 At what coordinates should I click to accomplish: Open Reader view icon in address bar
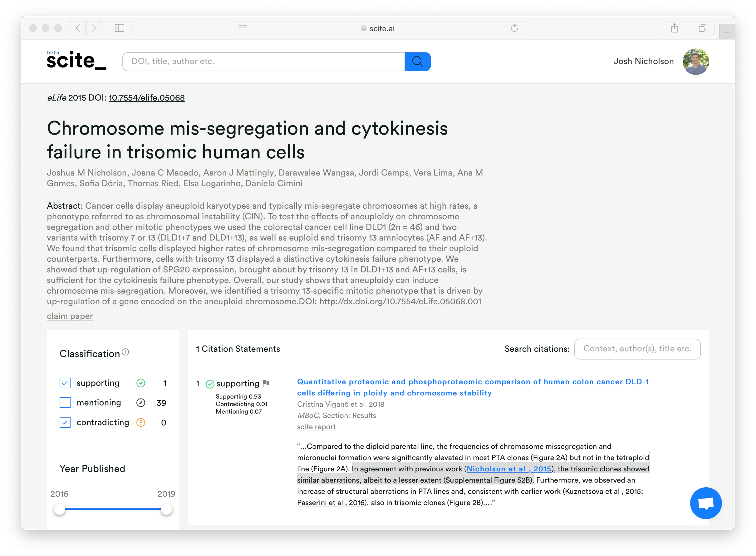(x=243, y=28)
